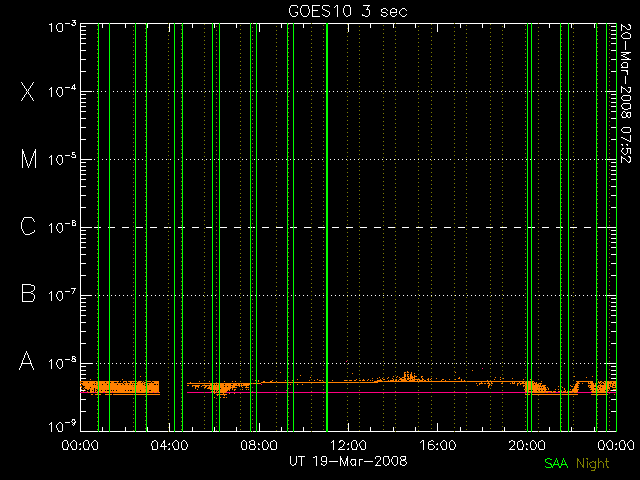
Task: Click the 16:00 time axis label
Action: (x=438, y=445)
